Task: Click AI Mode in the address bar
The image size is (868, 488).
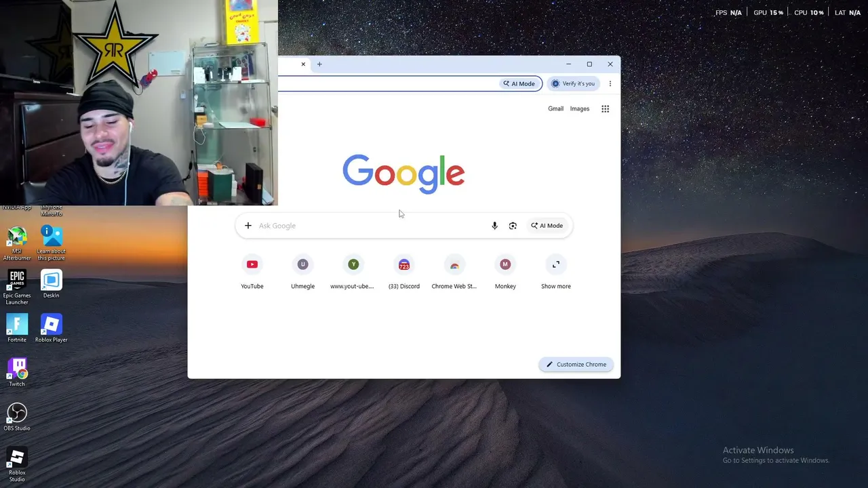Action: click(x=519, y=83)
